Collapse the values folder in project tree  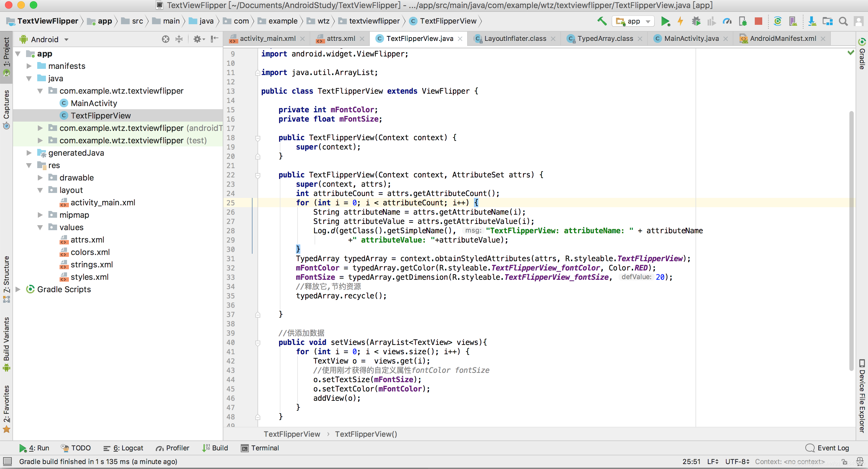point(40,227)
